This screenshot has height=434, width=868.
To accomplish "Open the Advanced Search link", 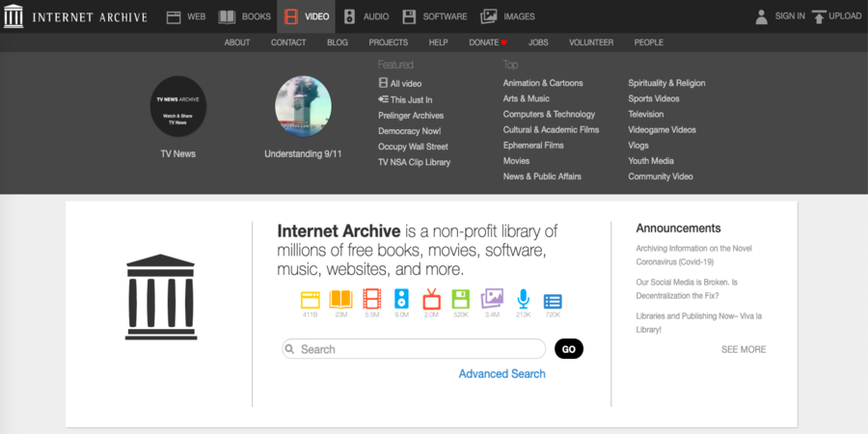I will click(502, 373).
